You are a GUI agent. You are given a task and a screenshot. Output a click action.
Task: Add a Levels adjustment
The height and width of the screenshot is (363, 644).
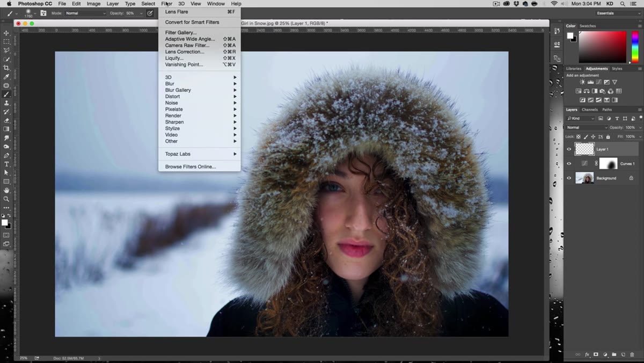[590, 82]
